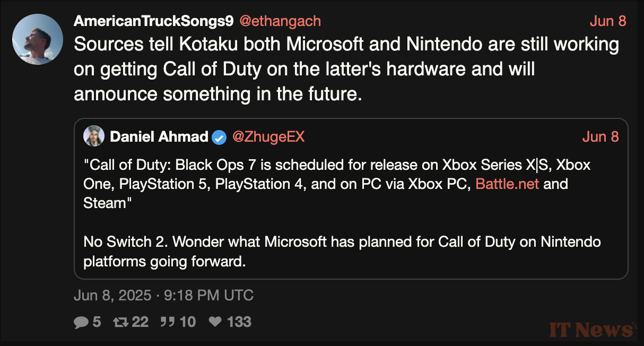Click the Jun 8, 2025 9:18 PM timestamp
This screenshot has width=644, height=346.
tap(163, 296)
